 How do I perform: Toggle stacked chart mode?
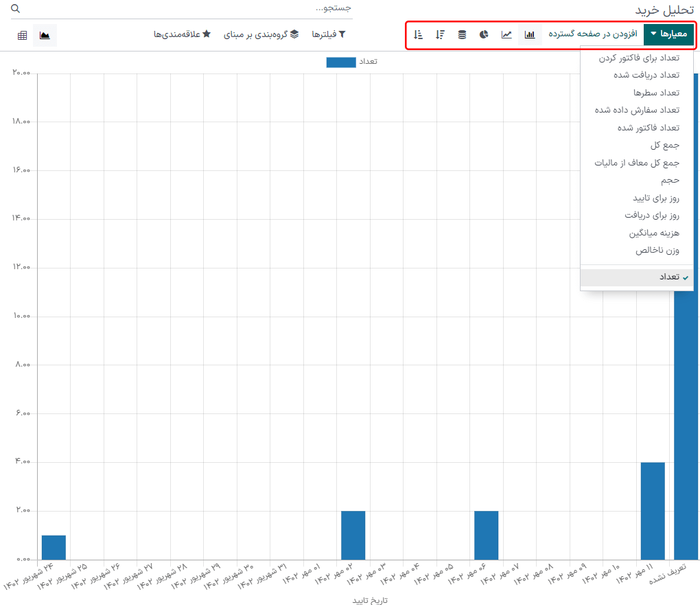(462, 34)
